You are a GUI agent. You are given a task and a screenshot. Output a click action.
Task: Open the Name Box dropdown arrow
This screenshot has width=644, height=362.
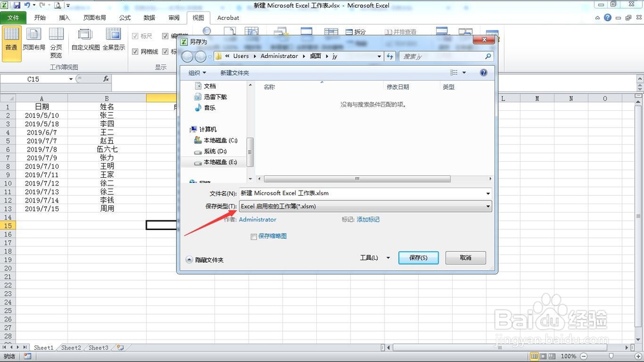coord(71,79)
